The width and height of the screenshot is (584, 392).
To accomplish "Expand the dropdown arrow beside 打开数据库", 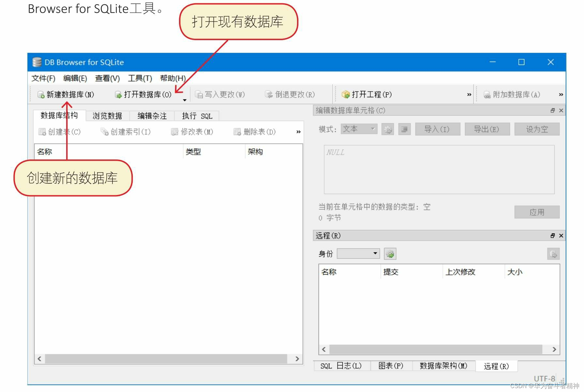I will tap(185, 100).
